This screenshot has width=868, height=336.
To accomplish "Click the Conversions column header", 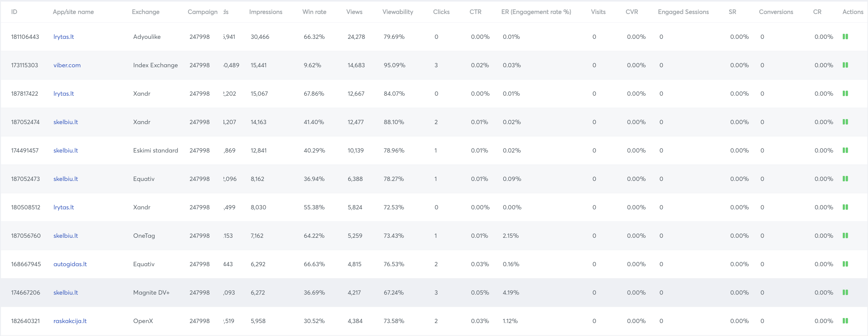I will [776, 12].
